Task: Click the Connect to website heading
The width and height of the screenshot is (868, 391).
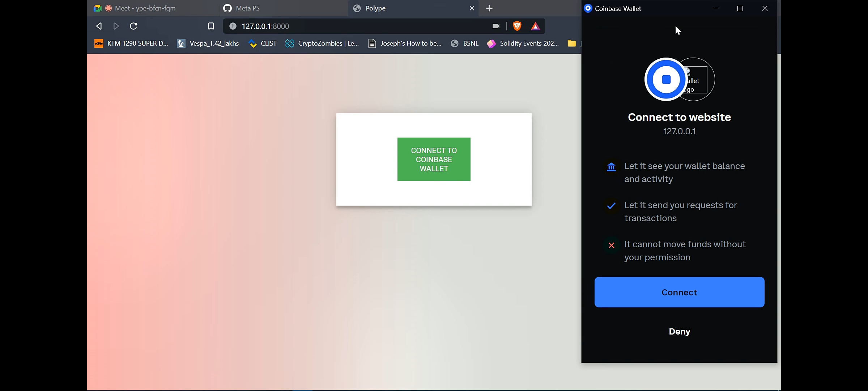Action: (x=679, y=117)
